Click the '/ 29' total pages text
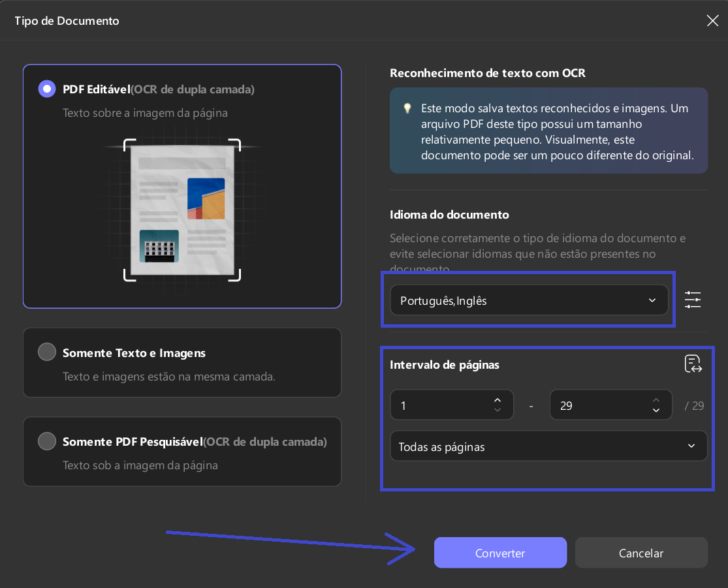This screenshot has height=588, width=728. click(x=694, y=406)
